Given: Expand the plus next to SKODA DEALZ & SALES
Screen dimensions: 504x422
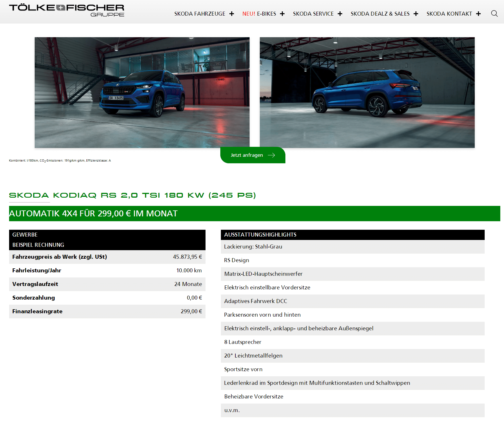Looking at the screenshot, I should 416,14.
